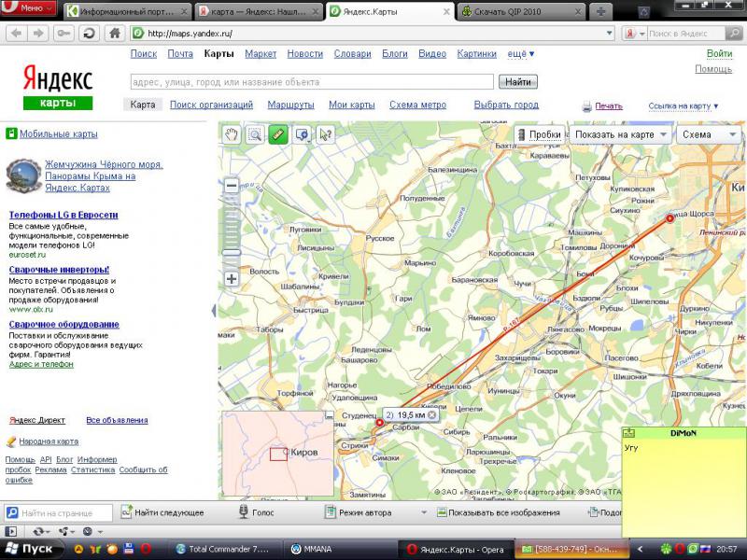Toggle the Пробки traffic layer
747x560 pixels.
(538, 134)
